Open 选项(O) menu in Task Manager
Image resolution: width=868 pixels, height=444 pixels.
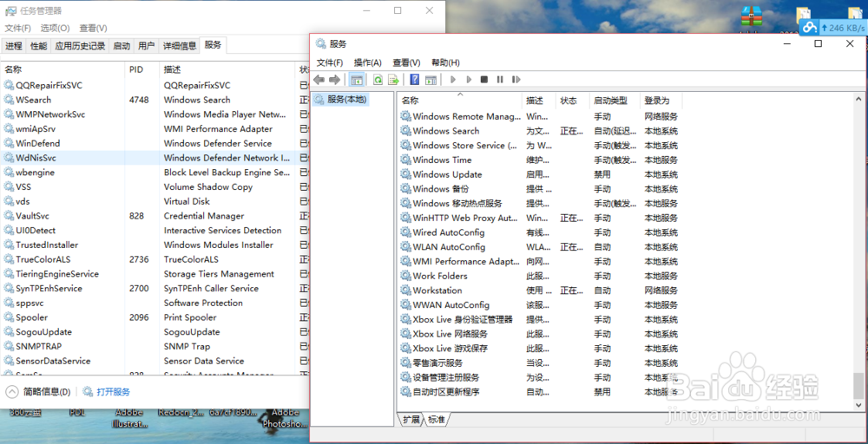click(x=55, y=28)
